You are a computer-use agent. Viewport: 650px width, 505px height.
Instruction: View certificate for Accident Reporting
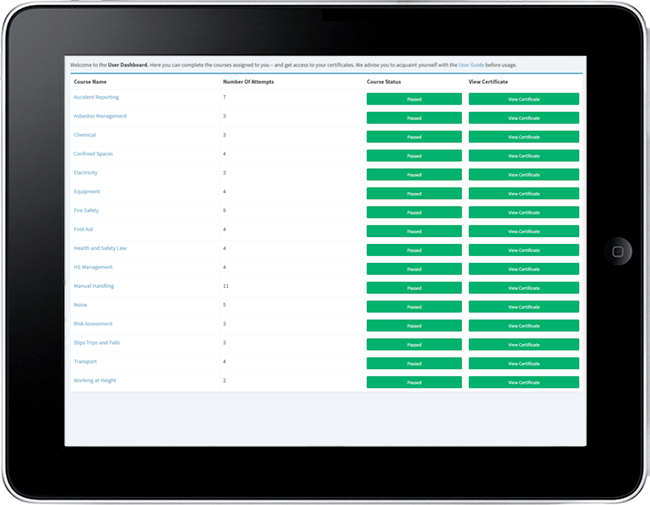pos(523,99)
